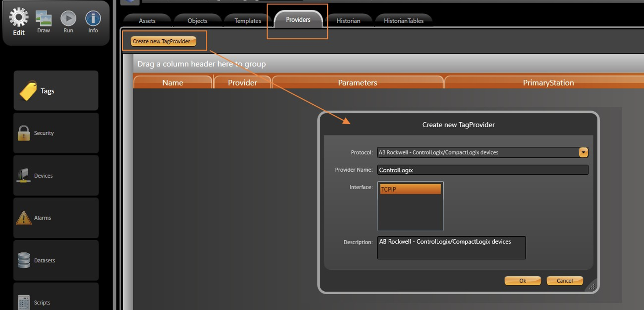The width and height of the screenshot is (644, 310).
Task: Click the Edit gear icon
Action: pyautogui.click(x=19, y=18)
